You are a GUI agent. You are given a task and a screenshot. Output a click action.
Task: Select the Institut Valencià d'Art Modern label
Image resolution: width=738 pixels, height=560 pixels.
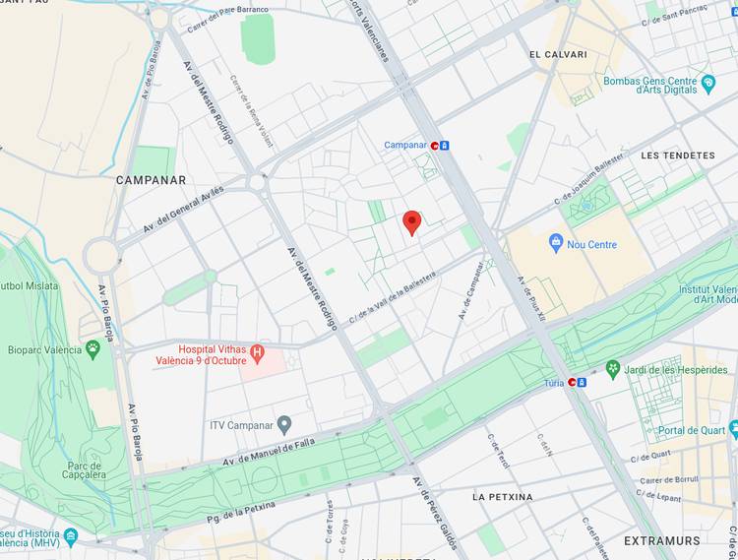point(707,294)
